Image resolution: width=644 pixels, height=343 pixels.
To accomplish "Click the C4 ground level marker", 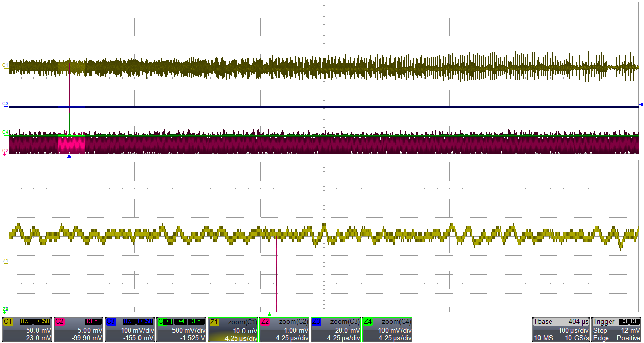I will 5,133.
